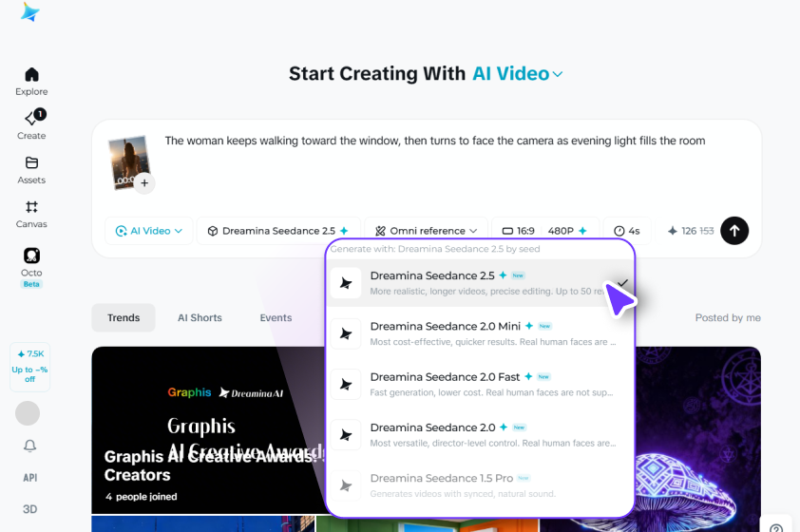Open the Graphis AI Creative Awards banner
Screen dimensions: 800x532
208,430
